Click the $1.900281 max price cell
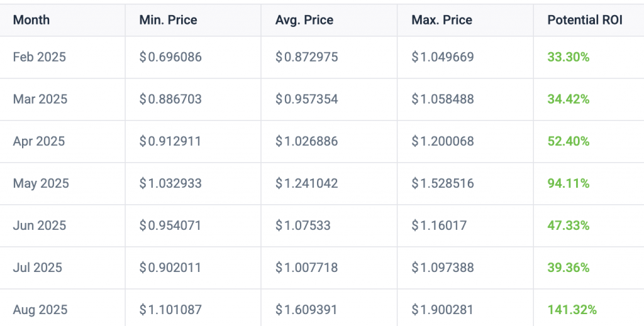The image size is (644, 326). pyautogui.click(x=443, y=310)
